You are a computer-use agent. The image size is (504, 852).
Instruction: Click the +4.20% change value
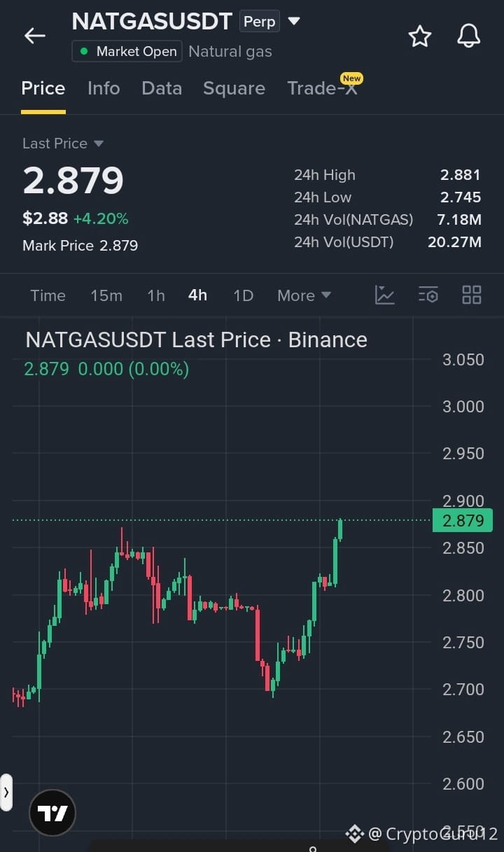tap(101, 218)
